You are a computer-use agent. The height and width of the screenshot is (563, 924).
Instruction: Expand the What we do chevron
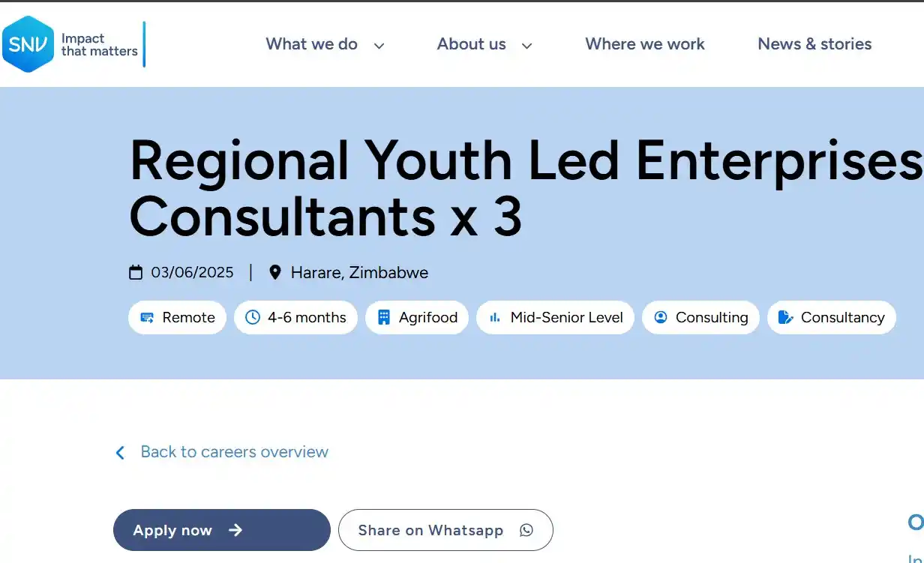(x=379, y=46)
